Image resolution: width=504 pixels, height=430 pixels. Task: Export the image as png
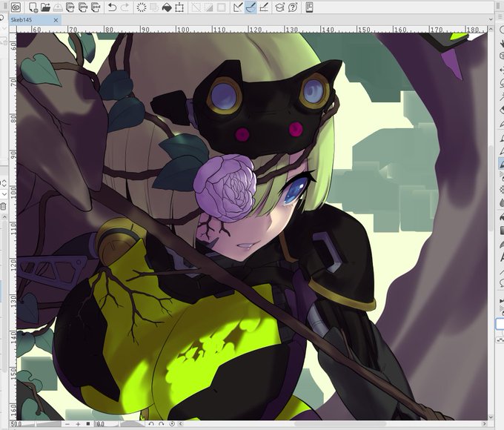pyautogui.click(x=82, y=7)
